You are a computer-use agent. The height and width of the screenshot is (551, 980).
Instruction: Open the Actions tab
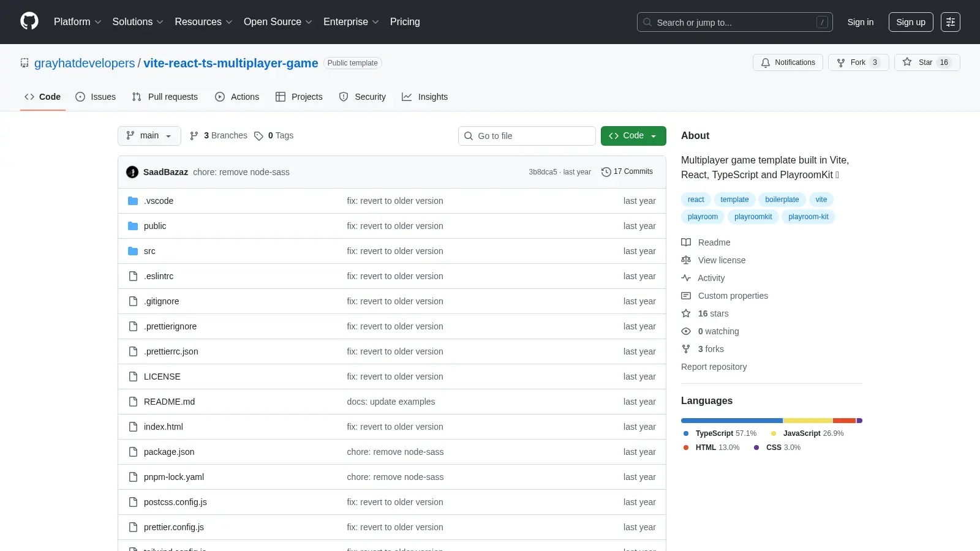(x=237, y=97)
